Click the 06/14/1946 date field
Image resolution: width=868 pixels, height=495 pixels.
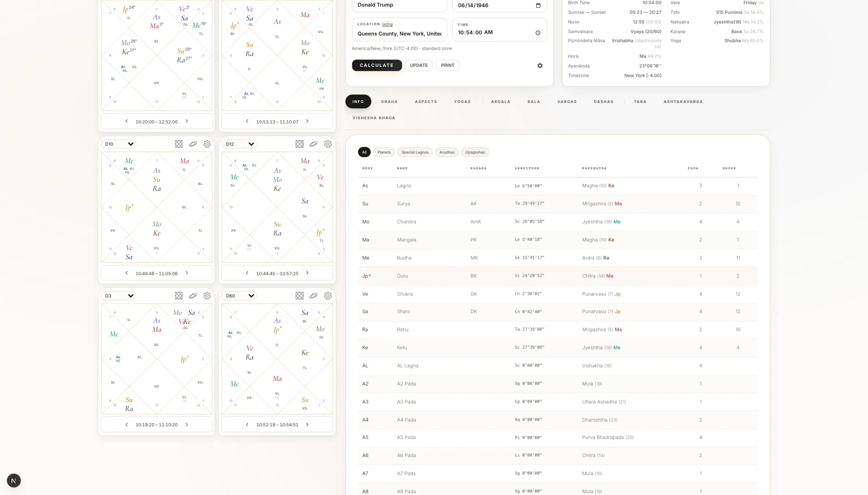tap(499, 5)
